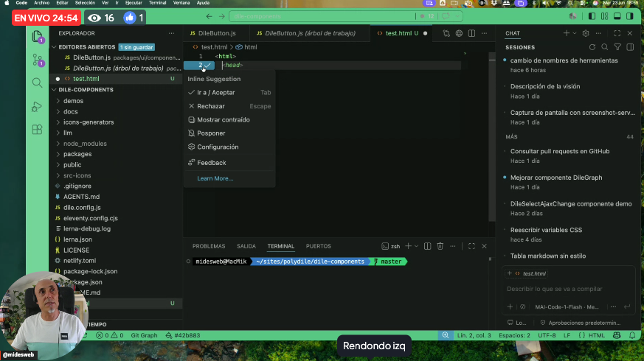Filter the chat sessions list
Screen dimensions: 644x361
pyautogui.click(x=617, y=47)
